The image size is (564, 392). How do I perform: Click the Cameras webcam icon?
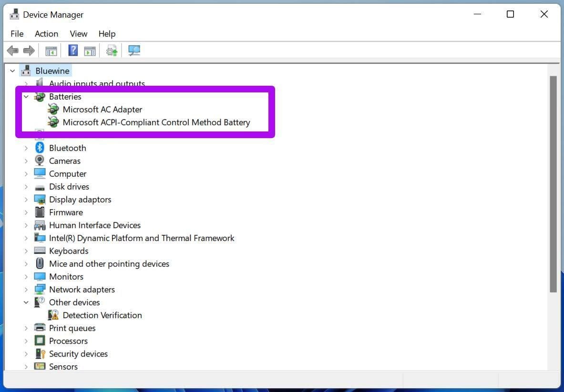(40, 161)
